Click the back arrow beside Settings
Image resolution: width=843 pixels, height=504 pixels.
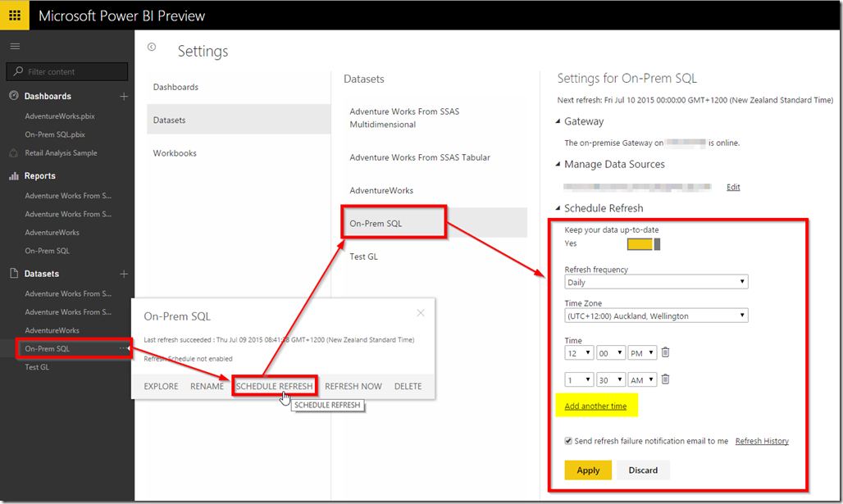[152, 47]
